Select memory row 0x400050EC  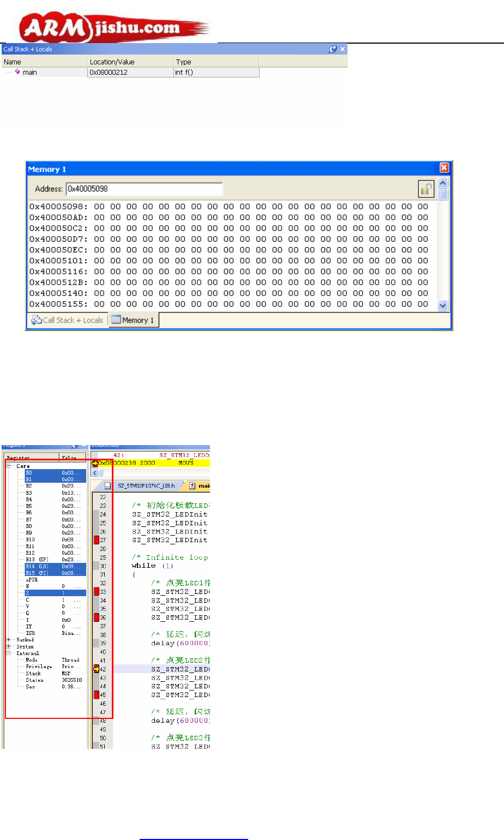pos(229,250)
